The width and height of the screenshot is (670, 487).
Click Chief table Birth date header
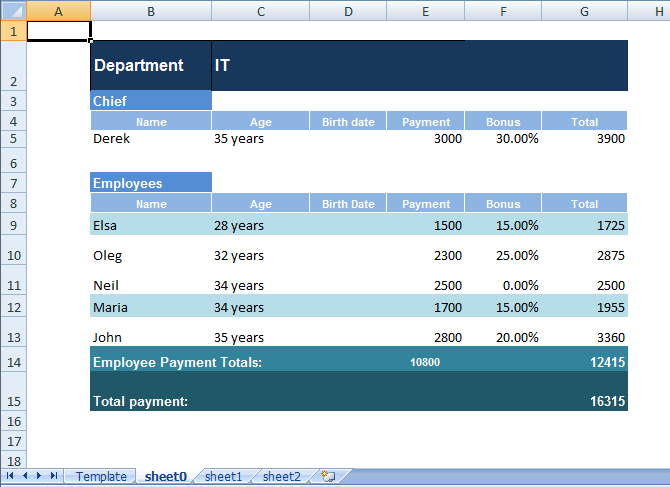pos(348,121)
